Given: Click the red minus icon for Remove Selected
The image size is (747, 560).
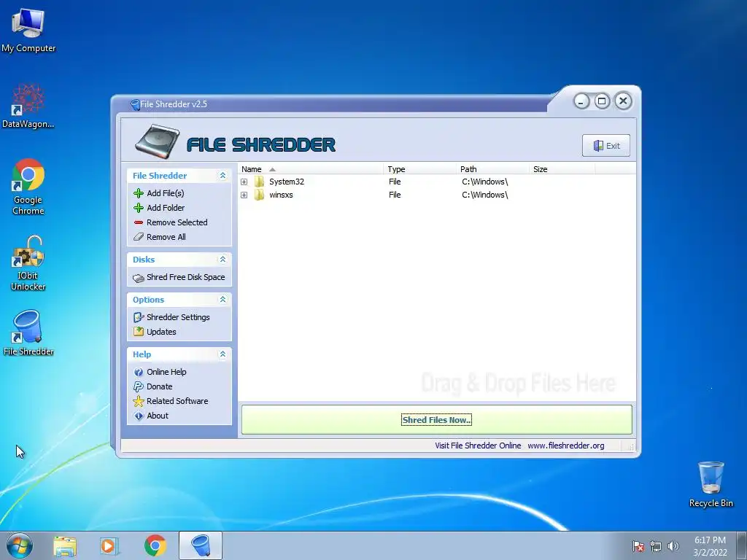Looking at the screenshot, I should [139, 222].
